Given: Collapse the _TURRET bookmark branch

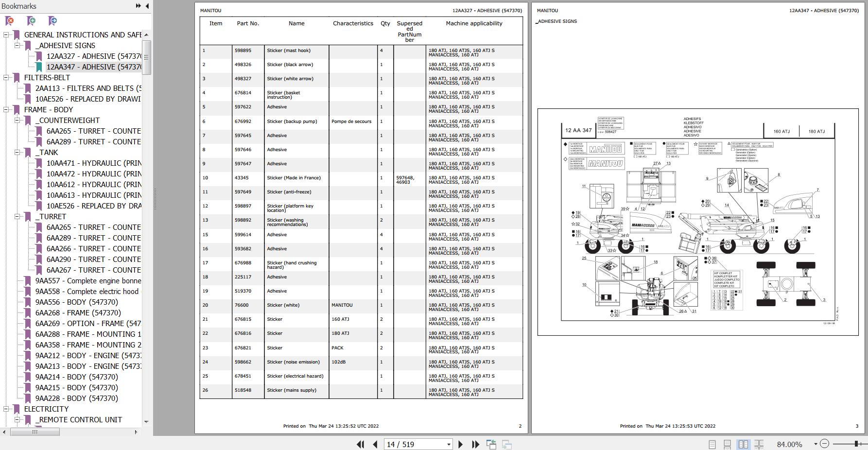Looking at the screenshot, I should click(x=17, y=216).
